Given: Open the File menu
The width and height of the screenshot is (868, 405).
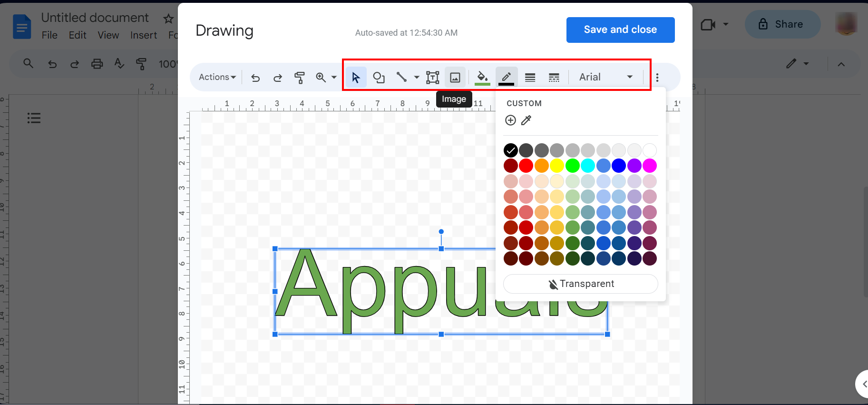Looking at the screenshot, I should click(x=49, y=35).
